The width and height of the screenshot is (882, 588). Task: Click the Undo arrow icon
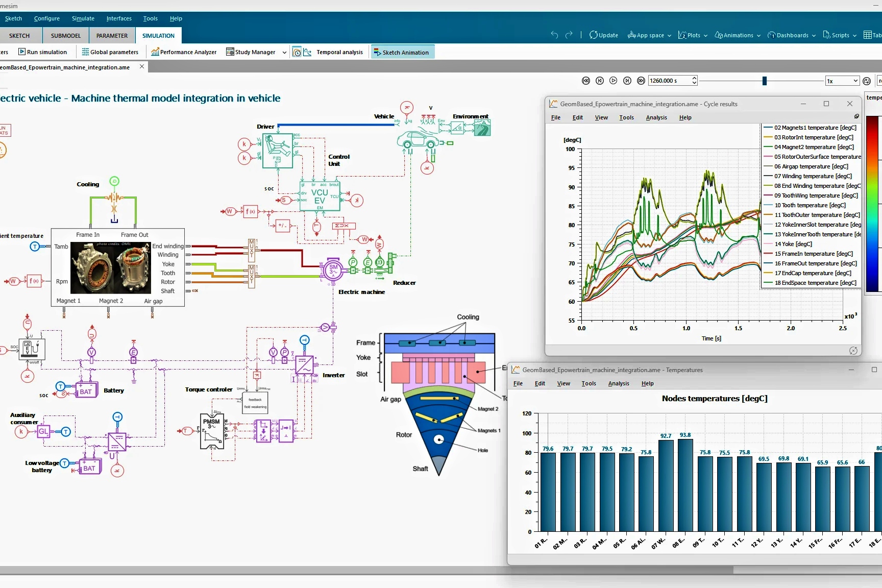pos(554,35)
